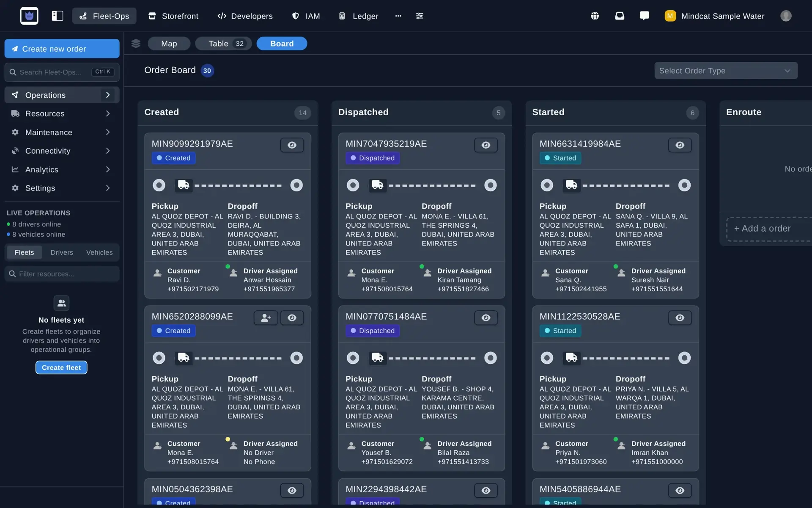Click the assign-driver icon on MIN6520288099AE
Image resolution: width=812 pixels, height=508 pixels.
point(266,318)
